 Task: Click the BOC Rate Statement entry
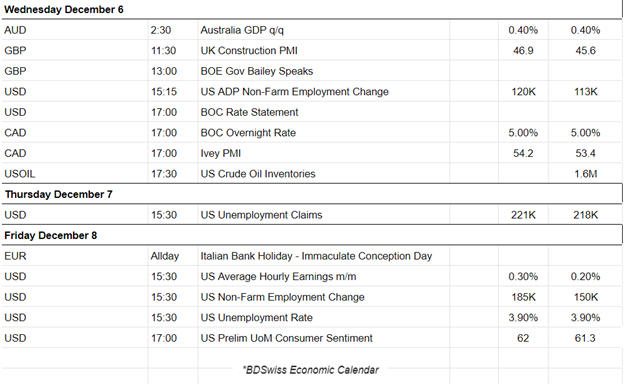249,112
